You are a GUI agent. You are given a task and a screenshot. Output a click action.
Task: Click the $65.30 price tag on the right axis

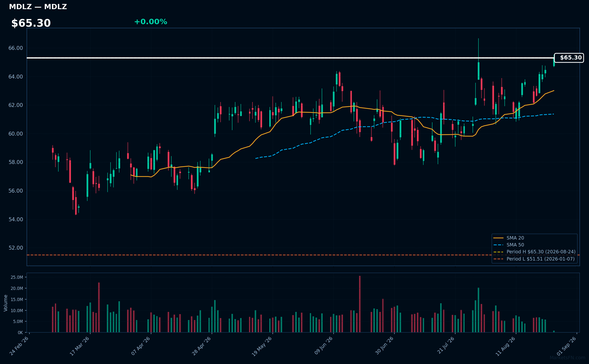click(569, 58)
